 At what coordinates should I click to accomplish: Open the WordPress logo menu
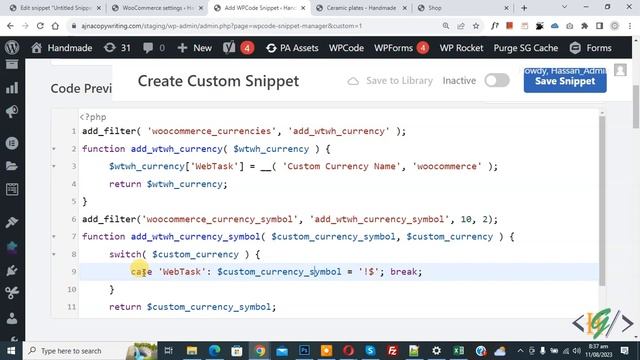[x=12, y=48]
